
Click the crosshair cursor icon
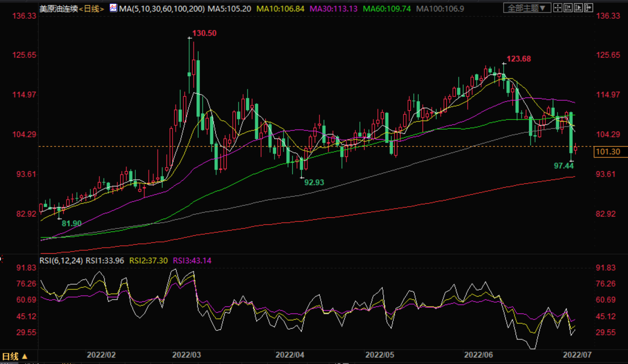click(557, 8)
